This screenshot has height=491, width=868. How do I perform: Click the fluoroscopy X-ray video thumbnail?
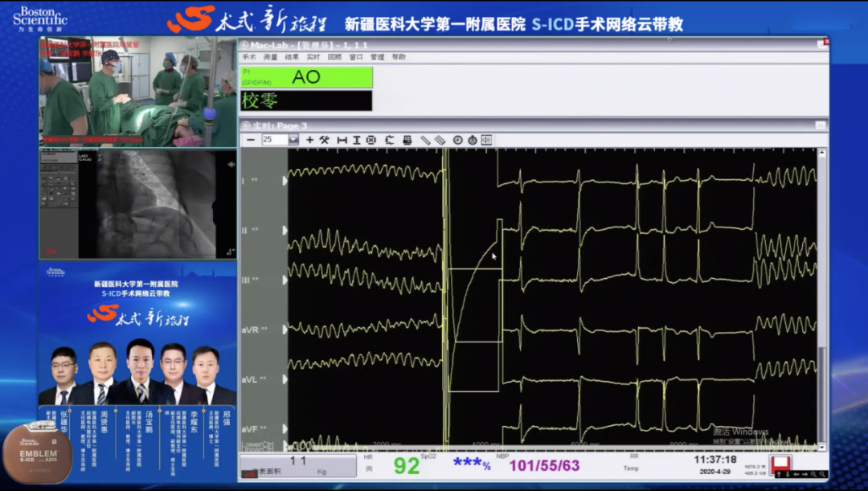click(137, 204)
